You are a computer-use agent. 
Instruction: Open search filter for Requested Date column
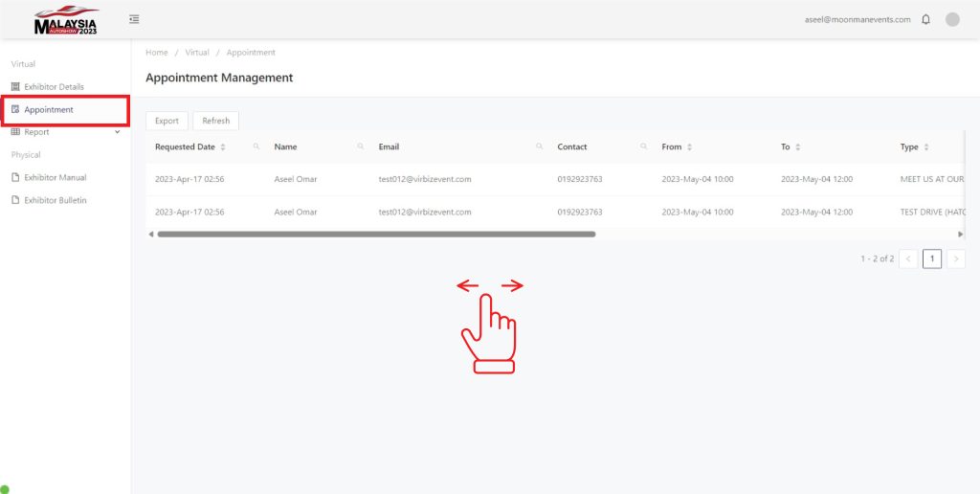(x=256, y=146)
